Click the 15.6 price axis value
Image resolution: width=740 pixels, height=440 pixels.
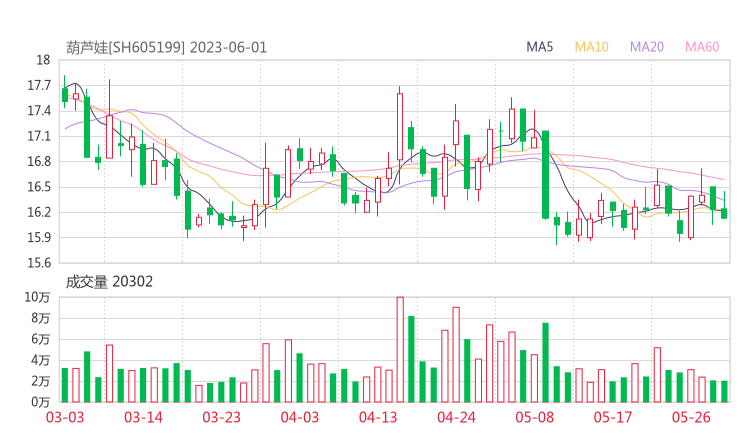pos(39,263)
